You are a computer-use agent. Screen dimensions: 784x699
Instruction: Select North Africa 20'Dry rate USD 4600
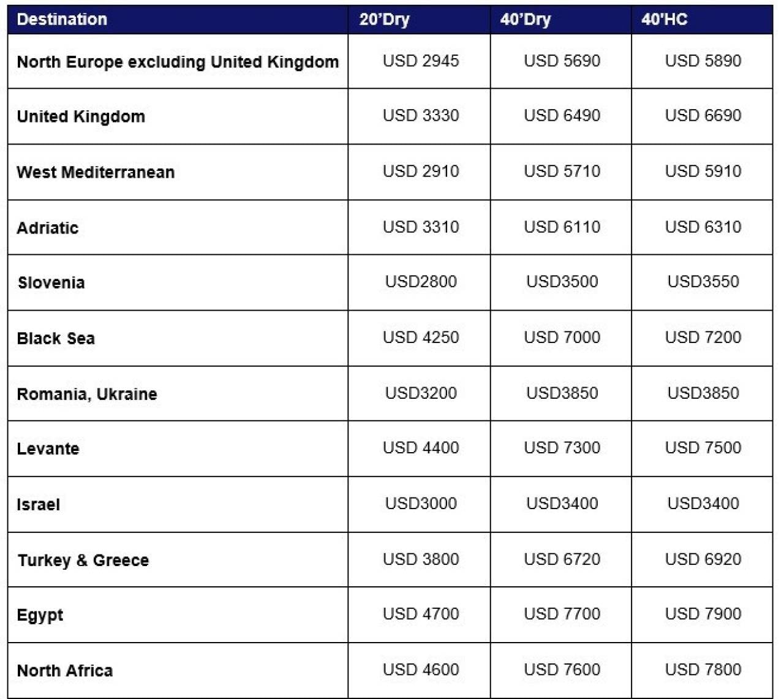421,669
